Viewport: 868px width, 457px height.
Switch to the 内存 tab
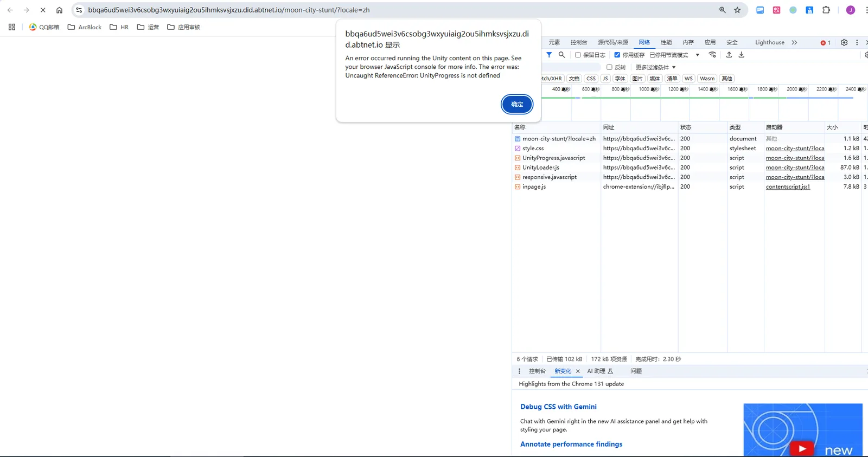coord(688,42)
